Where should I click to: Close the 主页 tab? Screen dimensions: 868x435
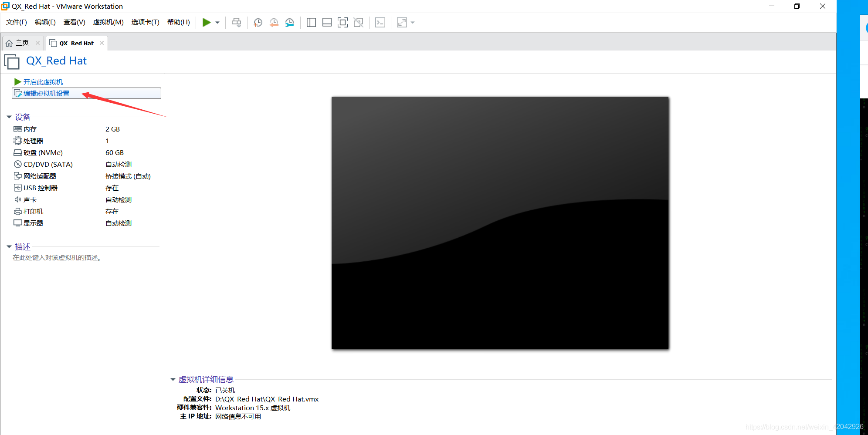click(37, 43)
